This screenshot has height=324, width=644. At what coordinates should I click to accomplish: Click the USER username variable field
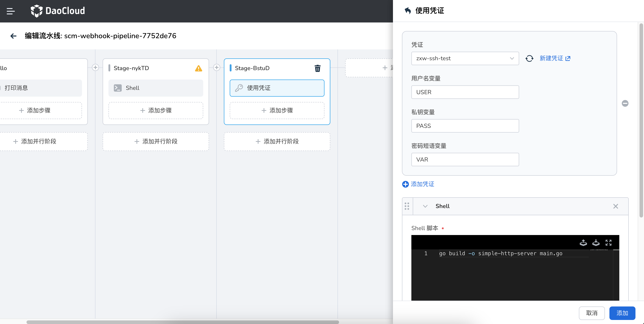coord(465,92)
